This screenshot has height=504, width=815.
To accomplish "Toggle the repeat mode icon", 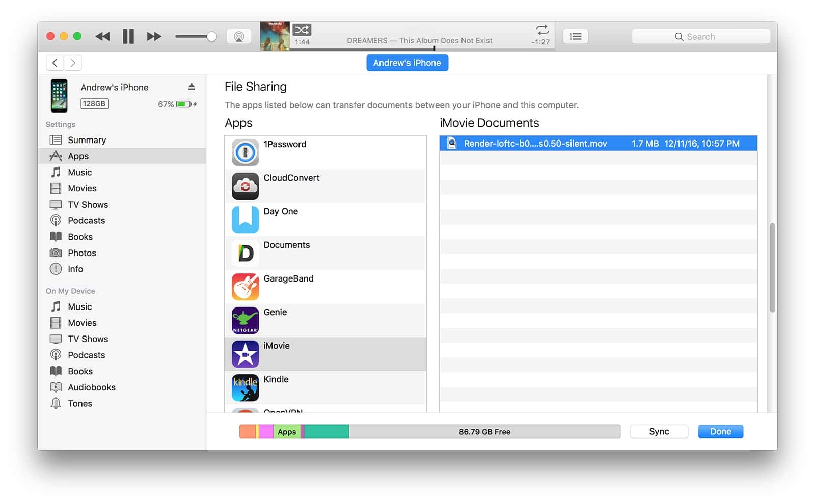I will 542,30.
